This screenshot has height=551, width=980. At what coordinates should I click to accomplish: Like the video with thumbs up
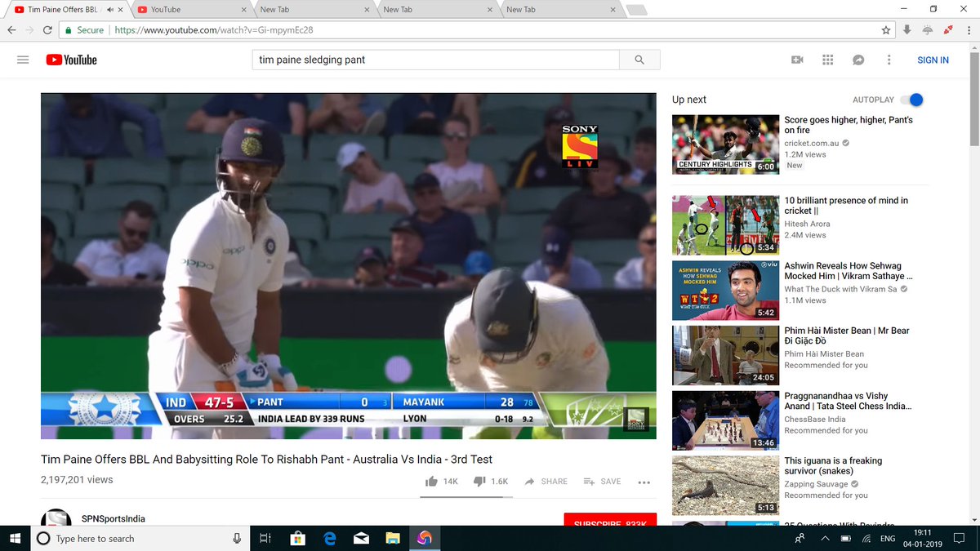tap(431, 482)
